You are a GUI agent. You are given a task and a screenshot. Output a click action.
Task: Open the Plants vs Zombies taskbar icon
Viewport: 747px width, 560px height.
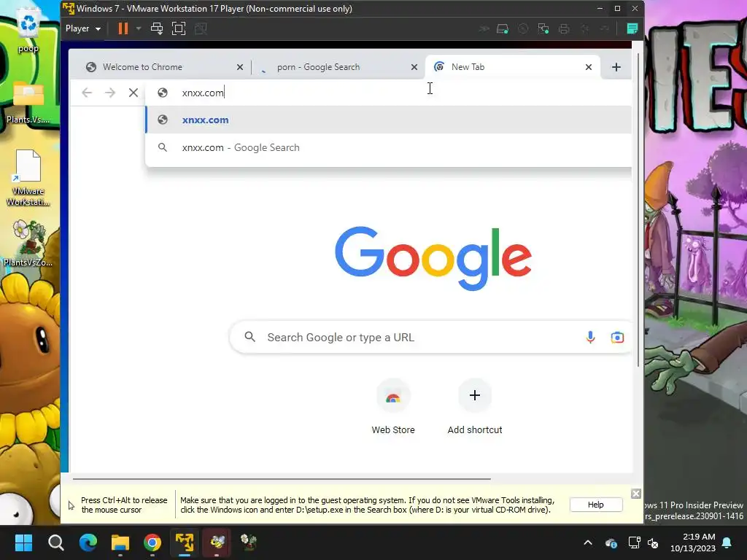(x=249, y=542)
